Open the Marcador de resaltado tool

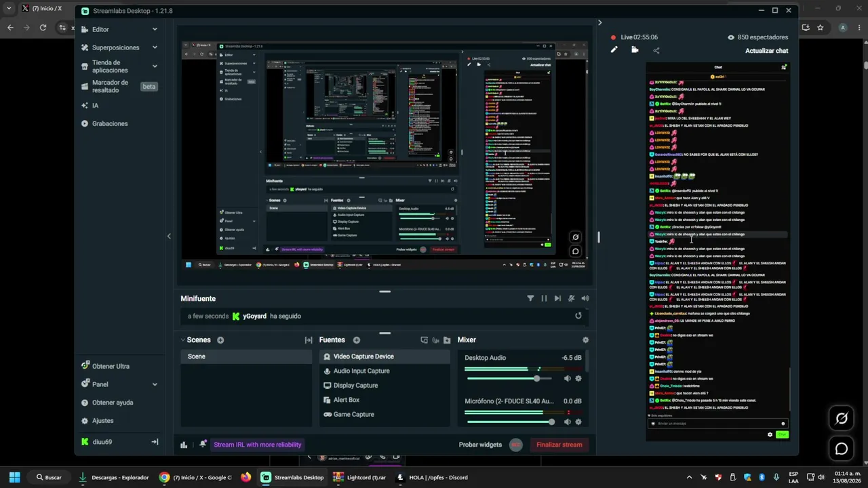coord(111,86)
